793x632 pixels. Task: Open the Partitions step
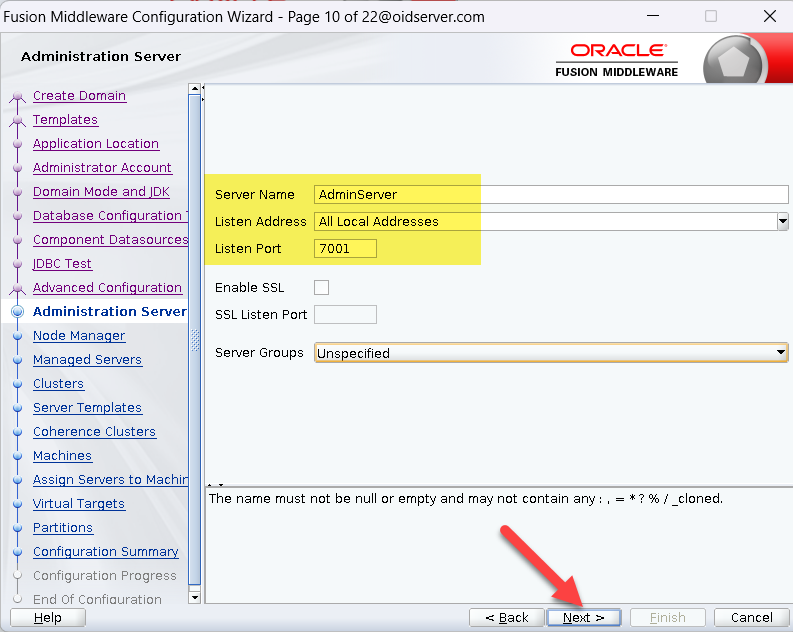(63, 527)
